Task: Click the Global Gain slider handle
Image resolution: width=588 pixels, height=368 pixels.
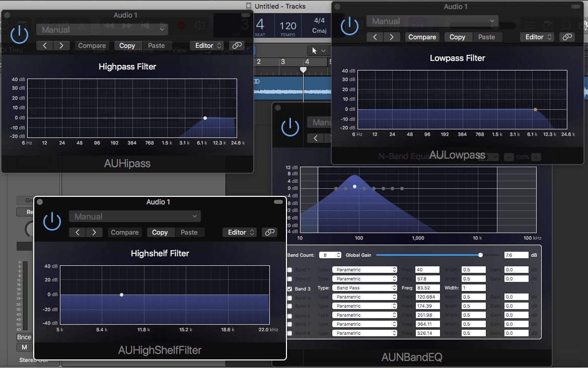Action: coord(481,255)
